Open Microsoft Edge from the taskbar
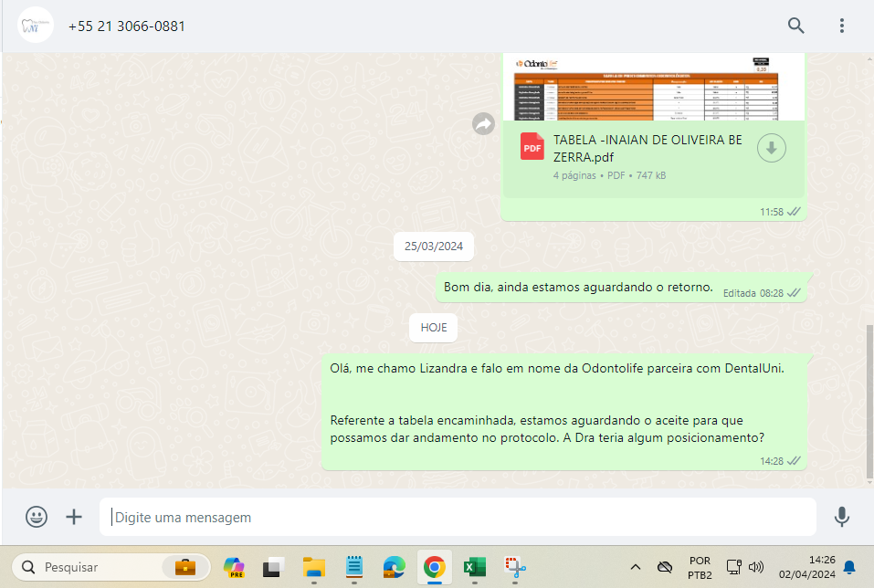This screenshot has width=874, height=588. click(395, 567)
